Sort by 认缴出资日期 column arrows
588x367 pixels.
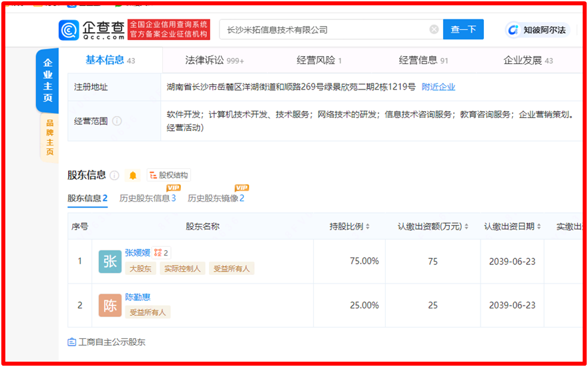click(x=539, y=227)
